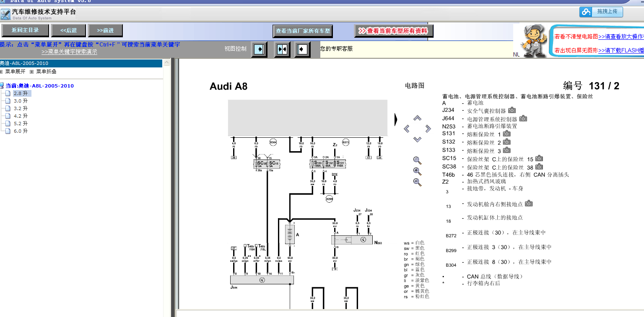Select the 3.2 升 engine entry
This screenshot has width=644, height=317.
21,108
